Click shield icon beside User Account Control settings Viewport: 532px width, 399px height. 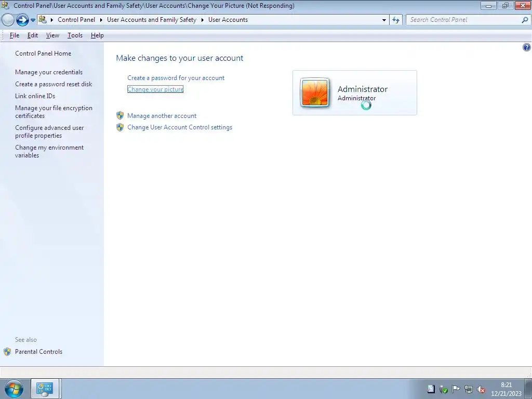[x=120, y=127]
